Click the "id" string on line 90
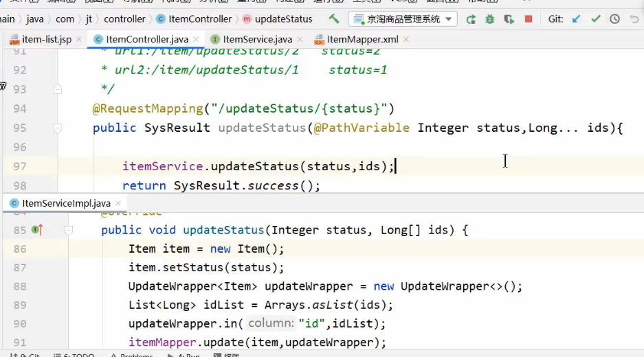This screenshot has width=644, height=357. click(312, 324)
